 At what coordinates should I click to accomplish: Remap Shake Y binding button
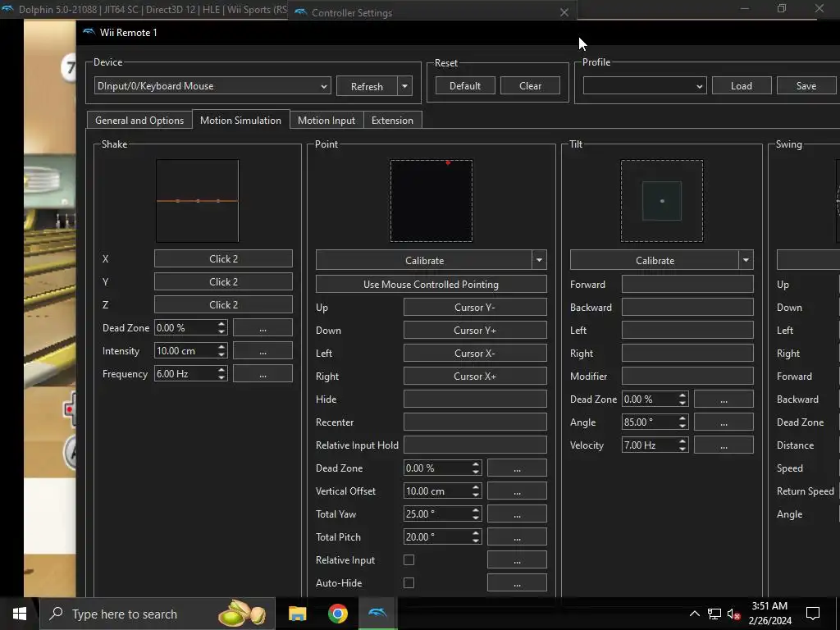point(223,282)
